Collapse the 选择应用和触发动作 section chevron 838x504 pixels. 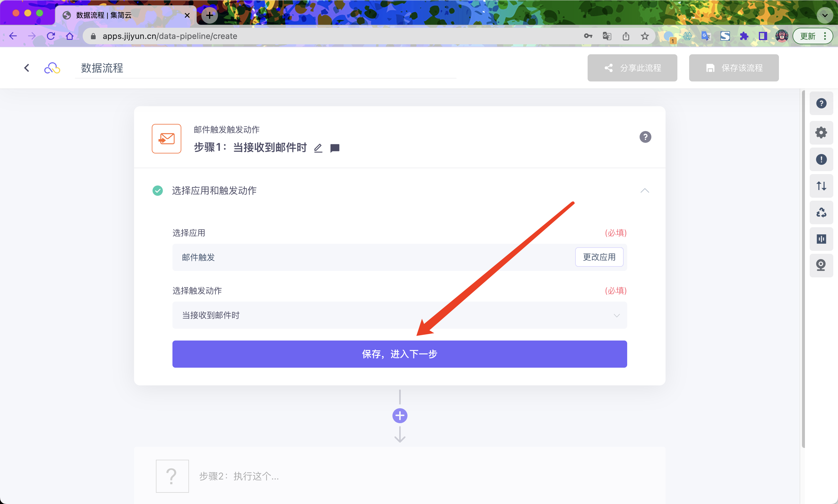point(645,191)
